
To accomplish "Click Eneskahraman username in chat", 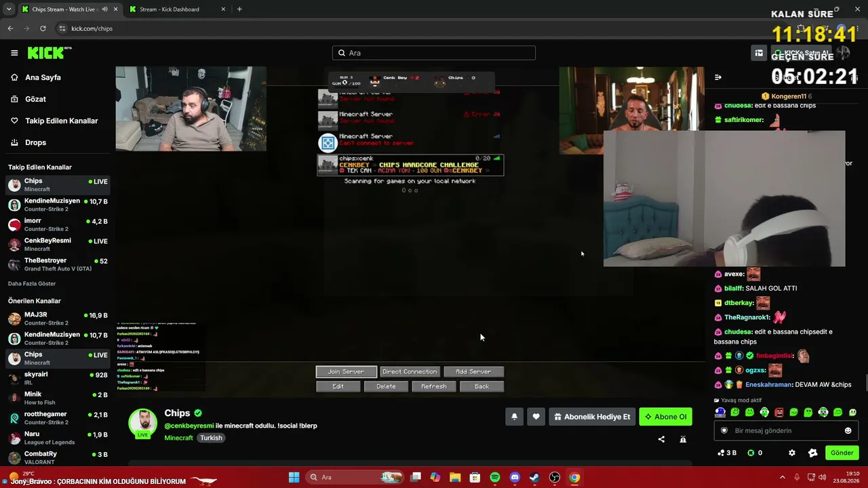I will point(769,384).
